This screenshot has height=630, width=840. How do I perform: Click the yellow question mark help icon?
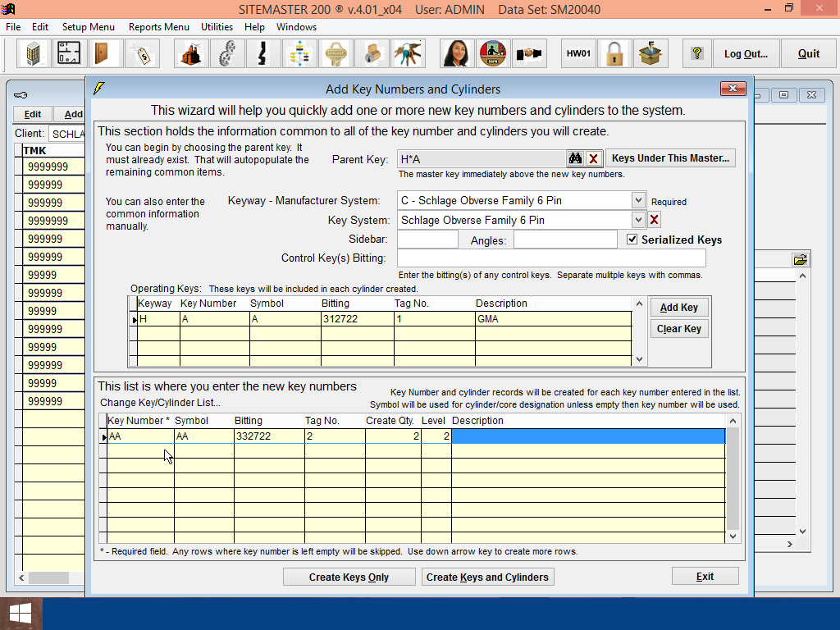point(697,53)
